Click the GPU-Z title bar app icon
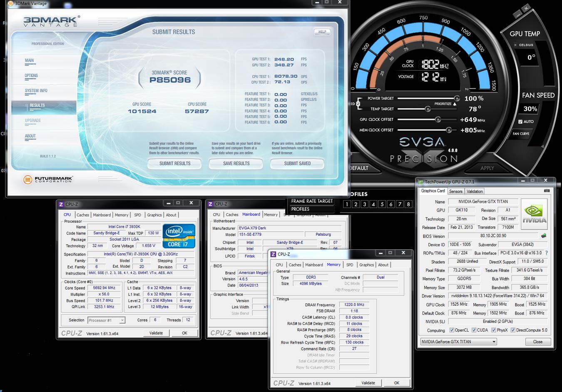Screen dimensions: 562x392 (x=421, y=182)
